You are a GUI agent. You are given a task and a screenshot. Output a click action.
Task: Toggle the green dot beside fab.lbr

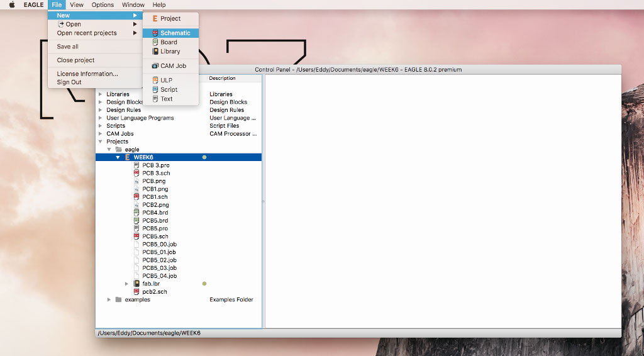pos(204,284)
